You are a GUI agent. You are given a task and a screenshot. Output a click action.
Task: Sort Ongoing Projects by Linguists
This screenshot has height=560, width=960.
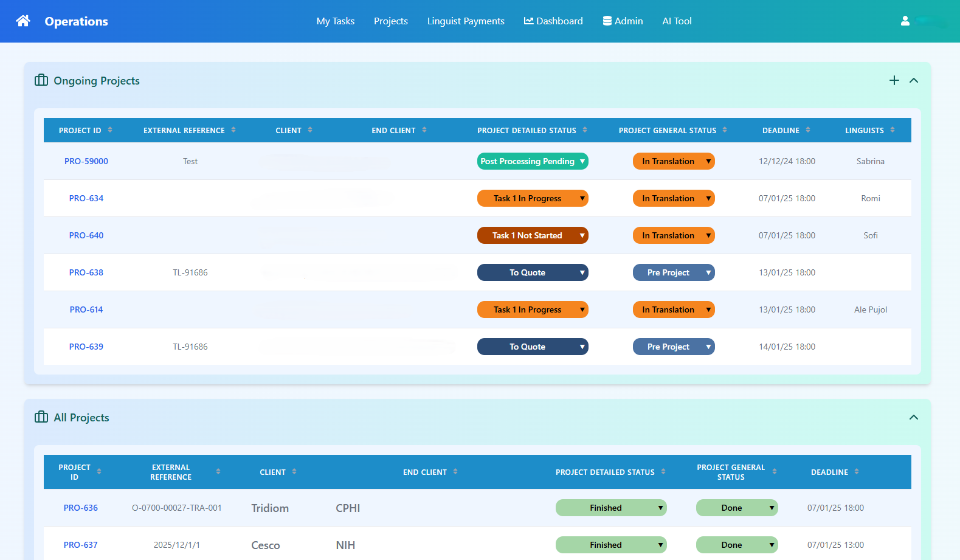pyautogui.click(x=893, y=130)
